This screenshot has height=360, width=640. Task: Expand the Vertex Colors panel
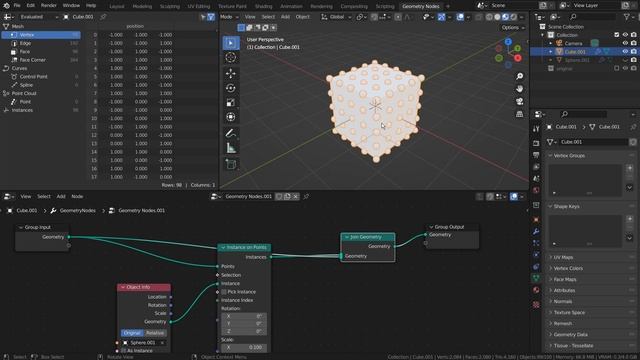568,269
